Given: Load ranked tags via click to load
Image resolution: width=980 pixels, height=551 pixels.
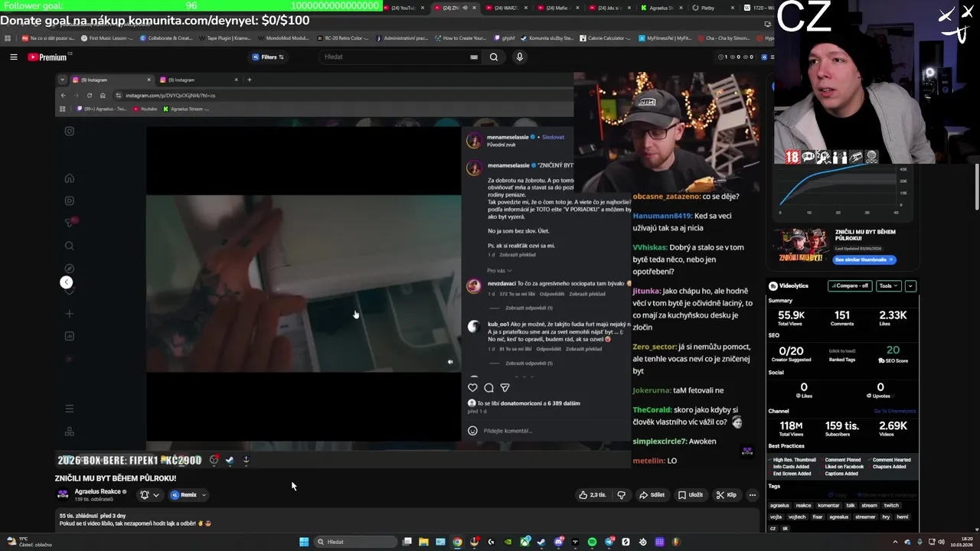Looking at the screenshot, I should [842, 350].
